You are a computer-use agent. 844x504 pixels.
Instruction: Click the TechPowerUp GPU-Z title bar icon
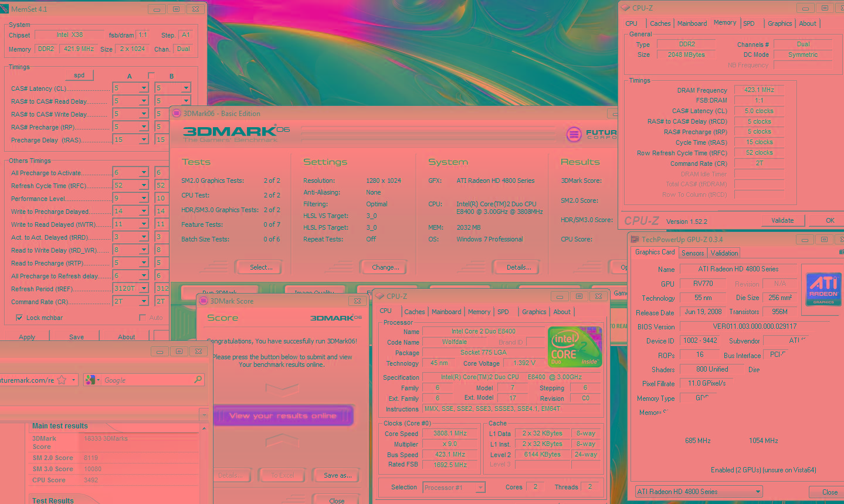click(x=635, y=239)
